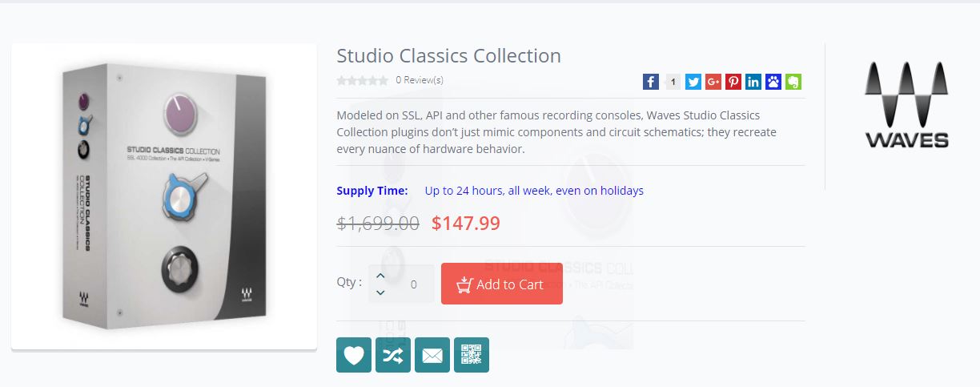
Task: Enlarge the product box image
Action: [164, 196]
